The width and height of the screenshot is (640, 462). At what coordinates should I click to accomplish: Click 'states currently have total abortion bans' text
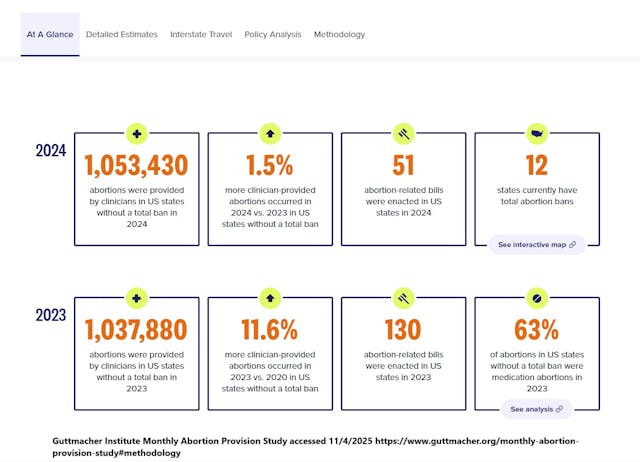coord(537,196)
